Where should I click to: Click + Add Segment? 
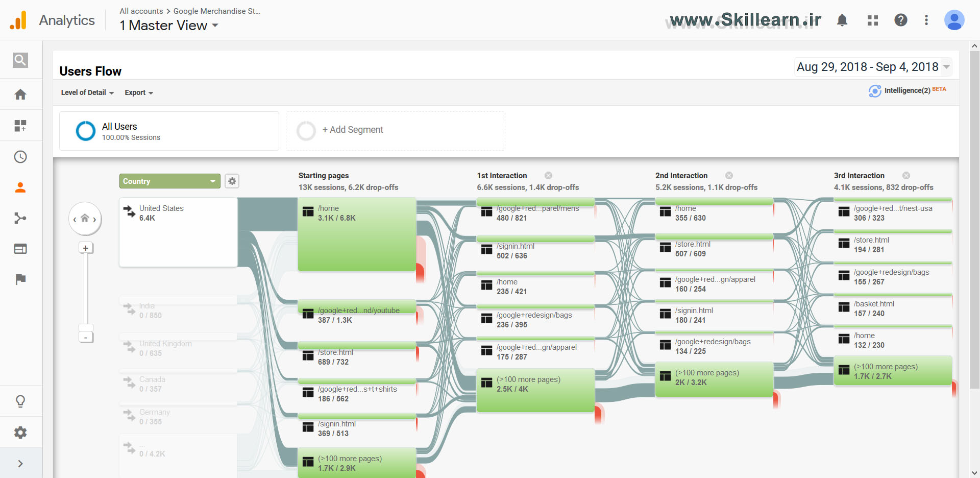396,131
